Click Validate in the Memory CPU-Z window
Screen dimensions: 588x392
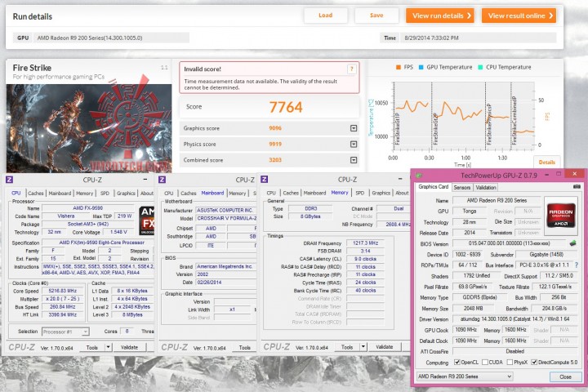385,346
